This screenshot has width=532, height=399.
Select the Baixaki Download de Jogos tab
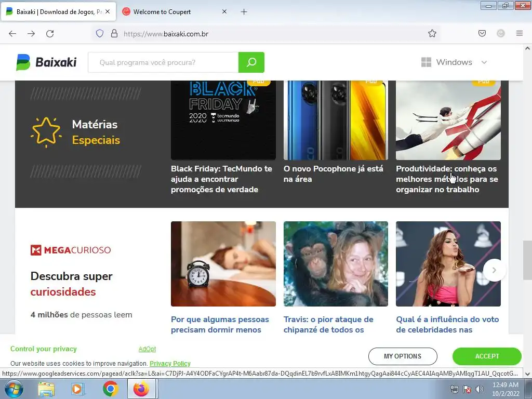pos(58,11)
